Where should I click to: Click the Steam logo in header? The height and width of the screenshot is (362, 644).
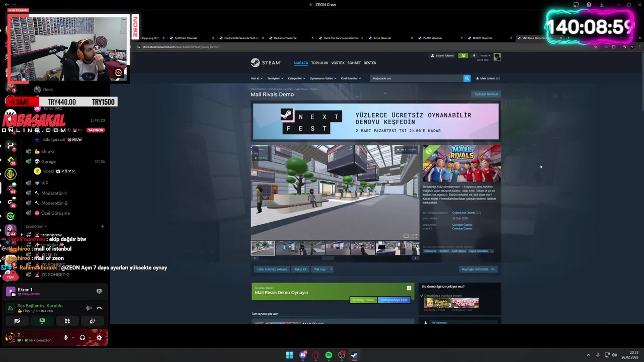(265, 63)
